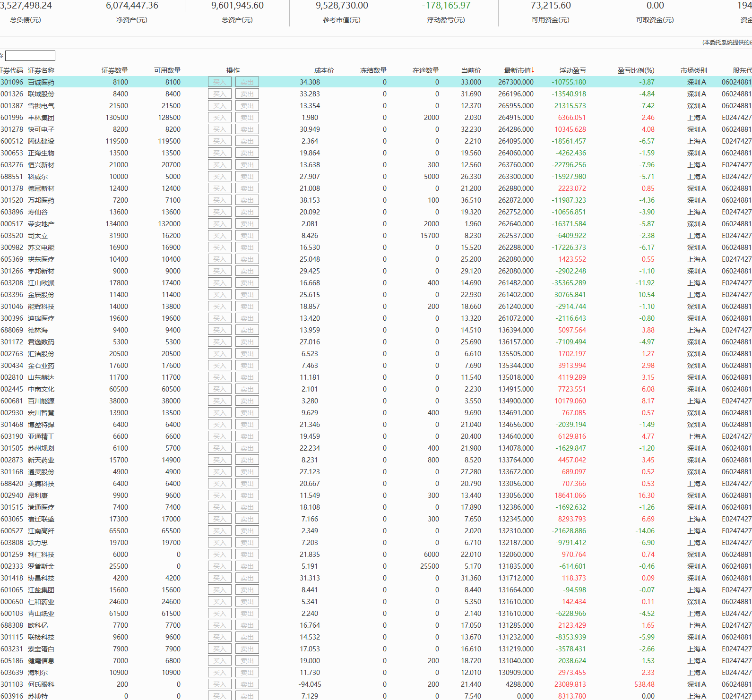The width and height of the screenshot is (752, 700).
Task: Sort by 当前价 column header
Action: (471, 70)
